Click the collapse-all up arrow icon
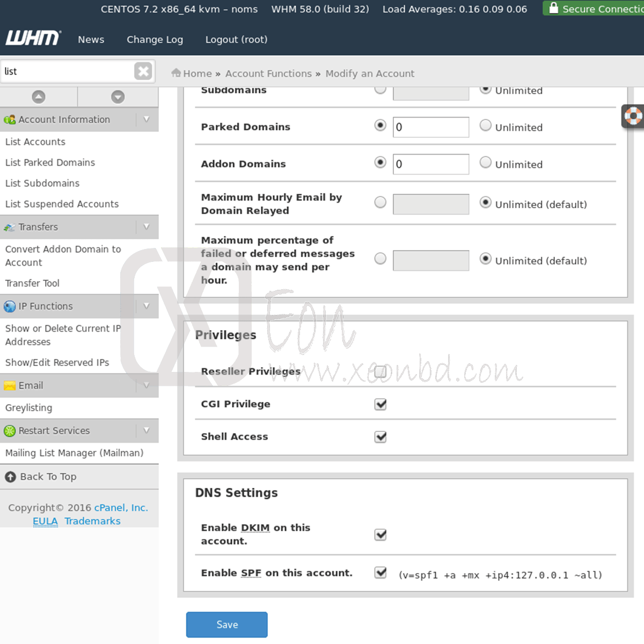The height and width of the screenshot is (644, 644). coord(39,97)
